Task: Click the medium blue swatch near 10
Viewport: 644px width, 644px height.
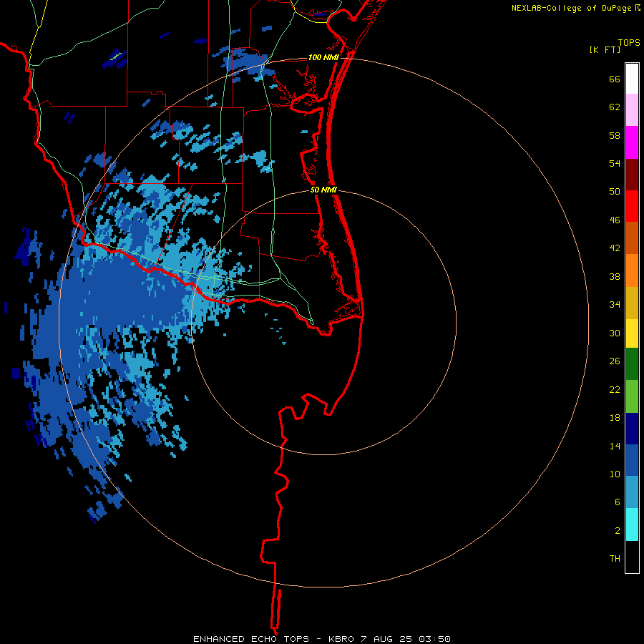Action: tap(632, 460)
